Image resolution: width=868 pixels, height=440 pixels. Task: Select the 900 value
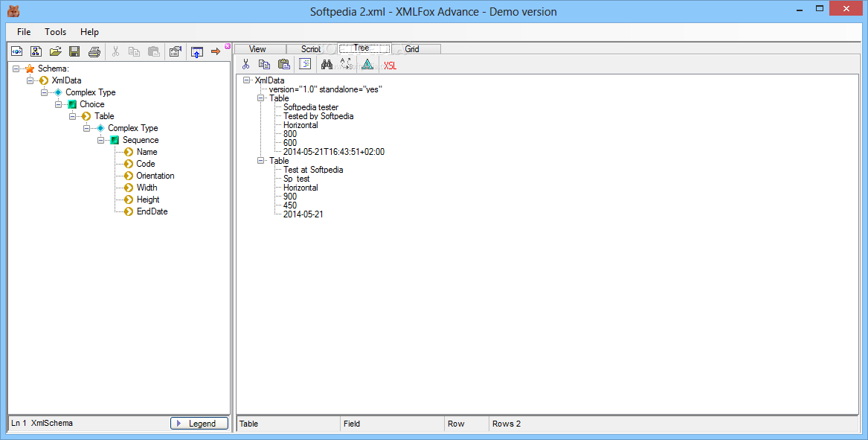pos(290,197)
